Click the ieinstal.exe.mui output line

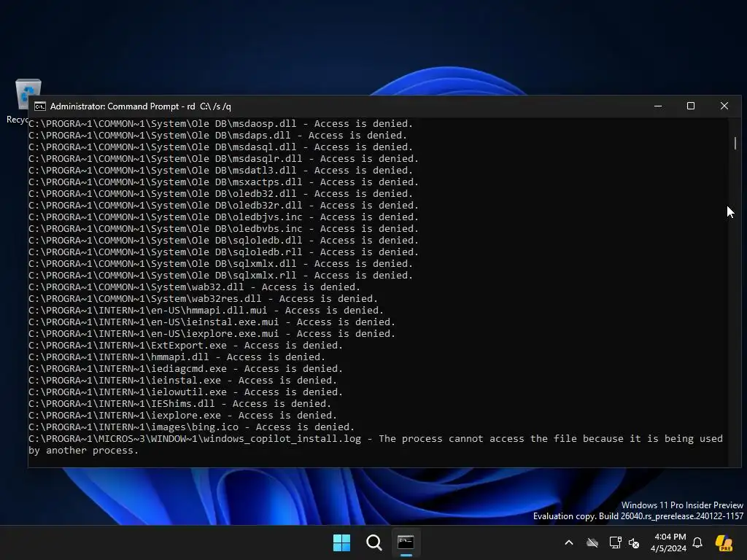pos(212,322)
